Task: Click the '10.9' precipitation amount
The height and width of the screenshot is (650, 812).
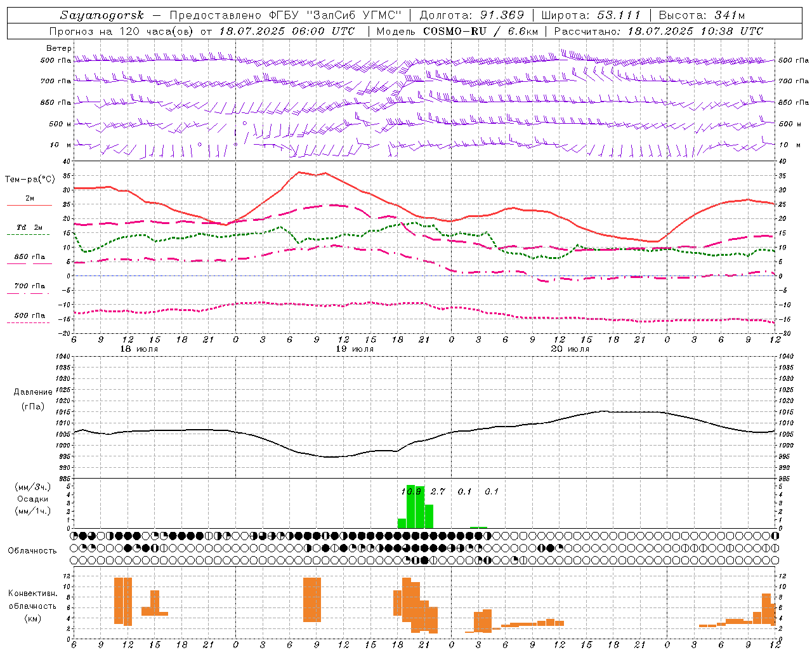Action: [411, 491]
